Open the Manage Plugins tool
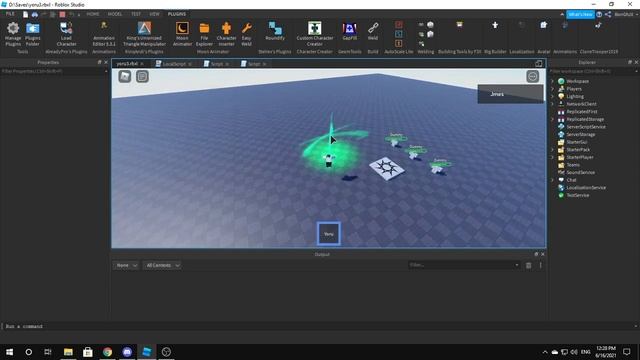640x360 pixels. click(x=13, y=34)
